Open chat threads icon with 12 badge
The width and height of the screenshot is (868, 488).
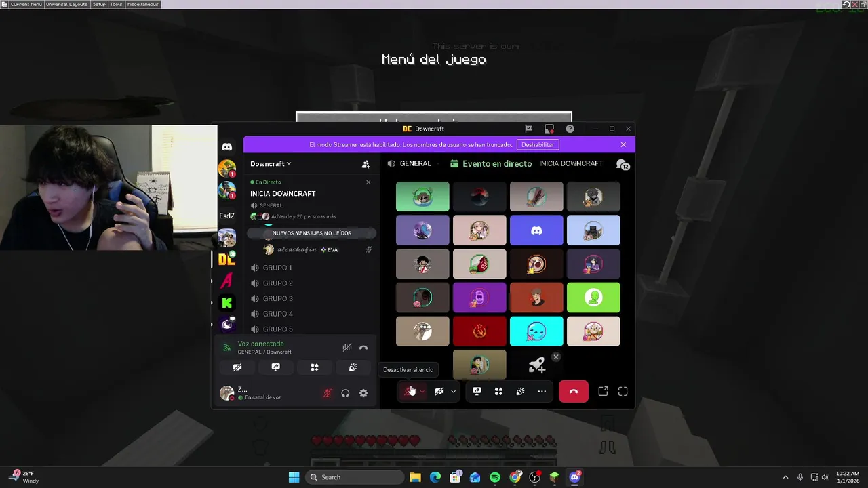[x=622, y=164]
